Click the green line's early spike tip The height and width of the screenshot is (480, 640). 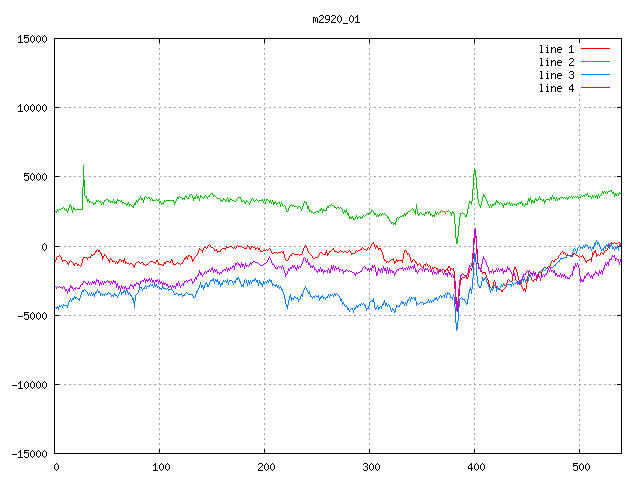[x=84, y=166]
